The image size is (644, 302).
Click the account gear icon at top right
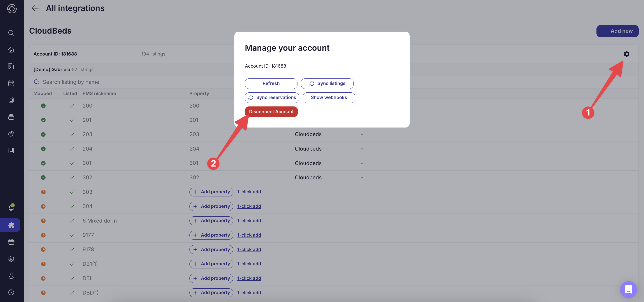[626, 54]
